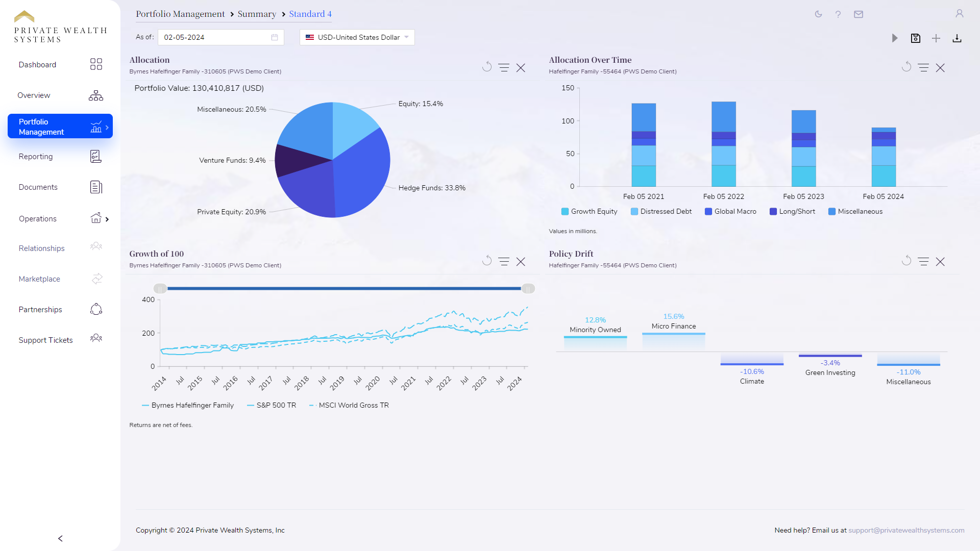This screenshot has height=551, width=980.
Task: Refresh the Allocation widget
Action: pyautogui.click(x=487, y=66)
